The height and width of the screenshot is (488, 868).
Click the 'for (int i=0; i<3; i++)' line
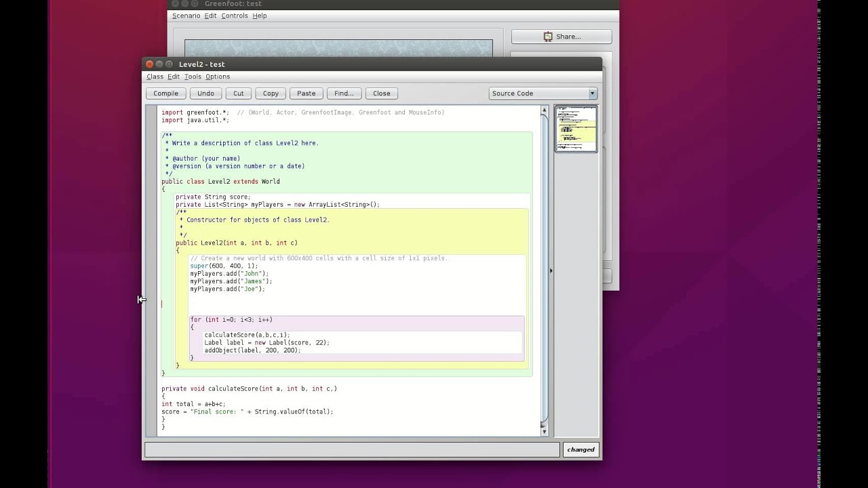click(231, 319)
